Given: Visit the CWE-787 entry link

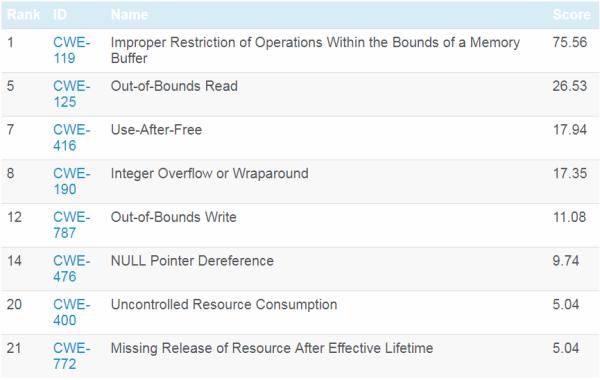Looking at the screenshot, I should pyautogui.click(x=72, y=225).
